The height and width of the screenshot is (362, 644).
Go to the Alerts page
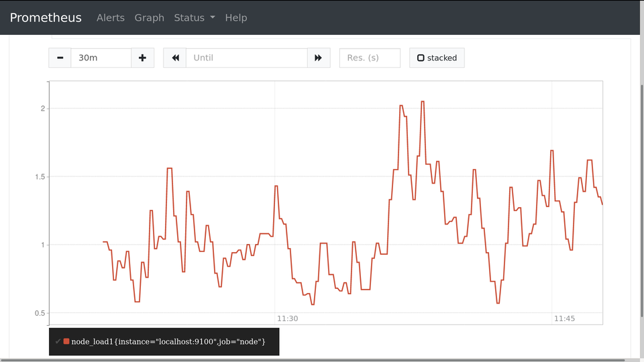coord(111,17)
